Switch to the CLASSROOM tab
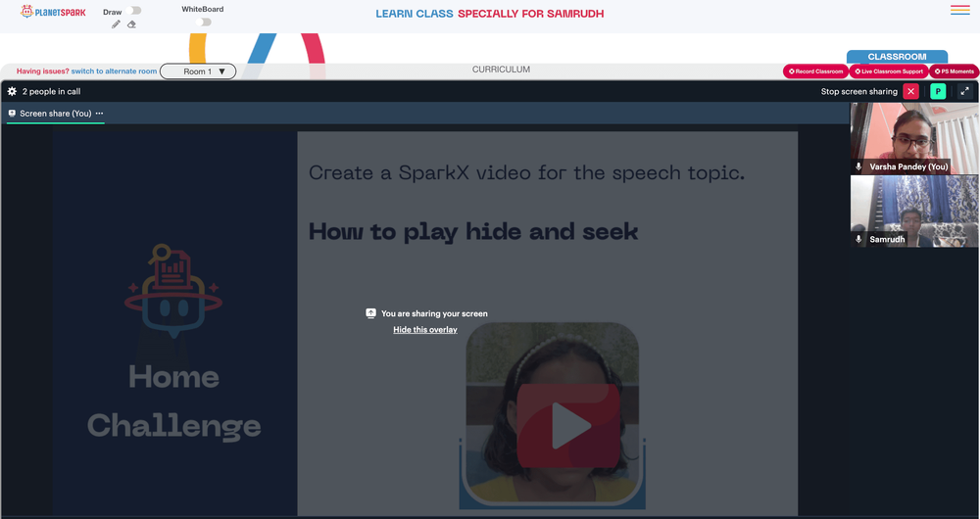The height and width of the screenshot is (519, 980). tap(897, 57)
